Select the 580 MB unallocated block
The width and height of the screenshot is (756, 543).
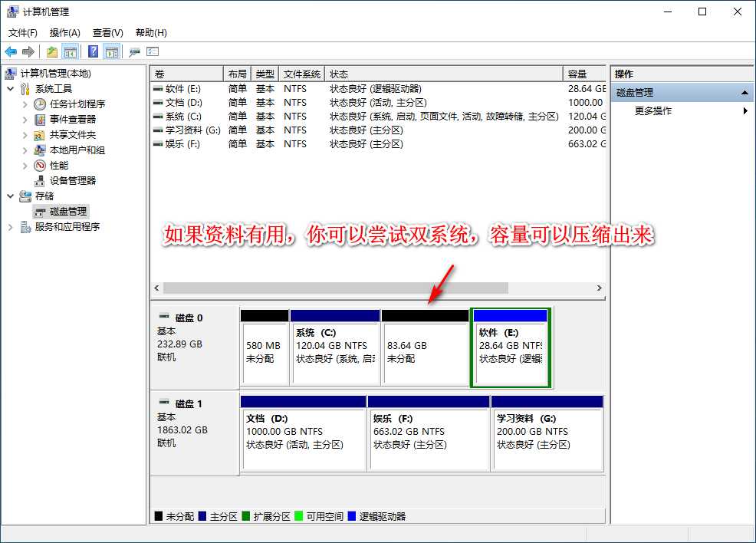(265, 347)
